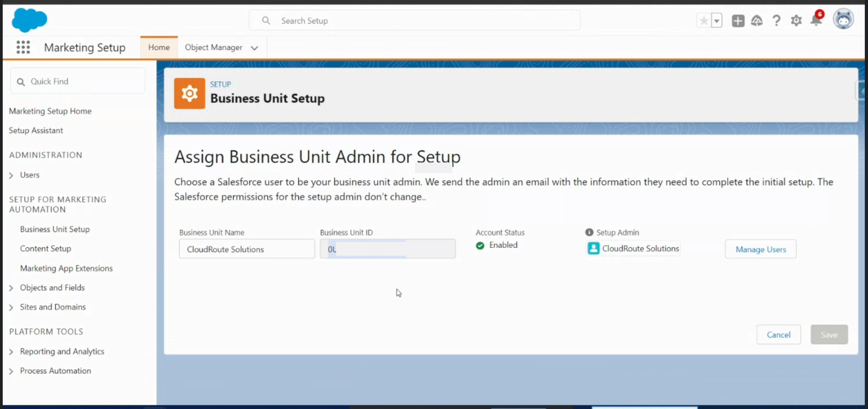Click the Salesforce cloud logo

[x=29, y=20]
